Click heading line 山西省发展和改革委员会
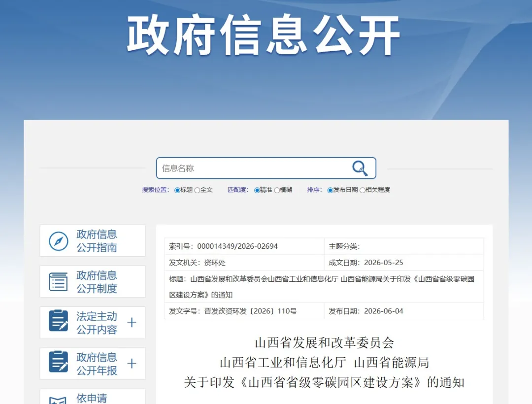 324,343
